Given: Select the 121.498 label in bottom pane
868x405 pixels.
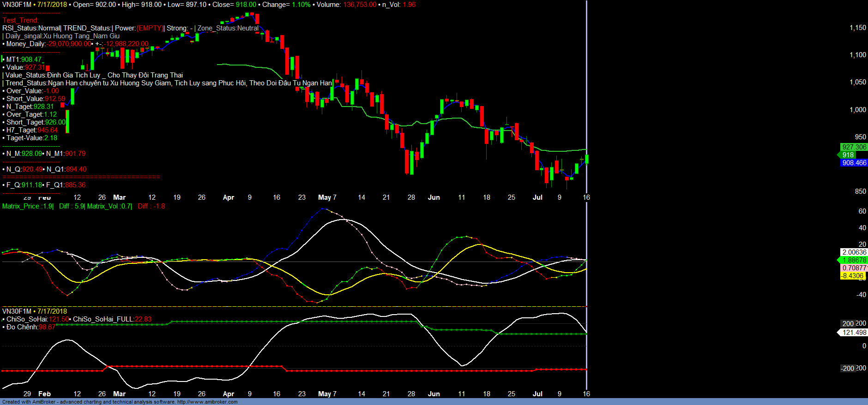Looking at the screenshot, I should [x=854, y=333].
